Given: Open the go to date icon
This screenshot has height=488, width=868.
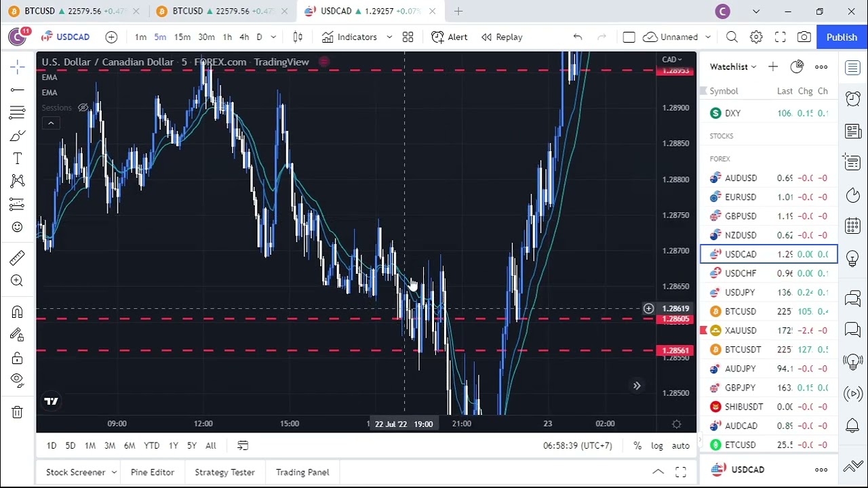Looking at the screenshot, I should tap(243, 446).
